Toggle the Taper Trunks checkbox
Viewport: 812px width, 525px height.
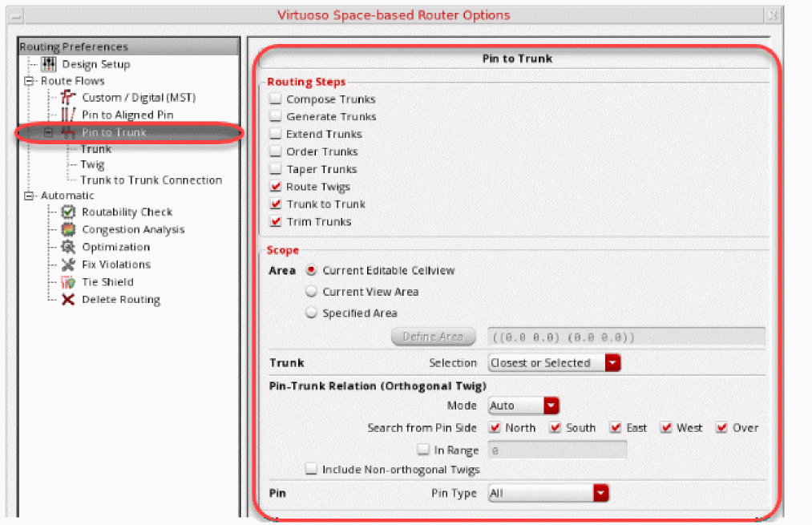click(x=276, y=169)
